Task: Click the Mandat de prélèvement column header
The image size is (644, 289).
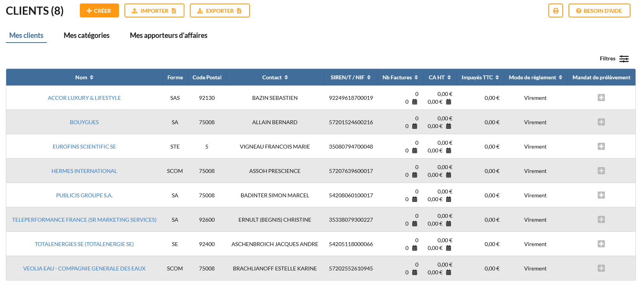Action: pyautogui.click(x=601, y=77)
